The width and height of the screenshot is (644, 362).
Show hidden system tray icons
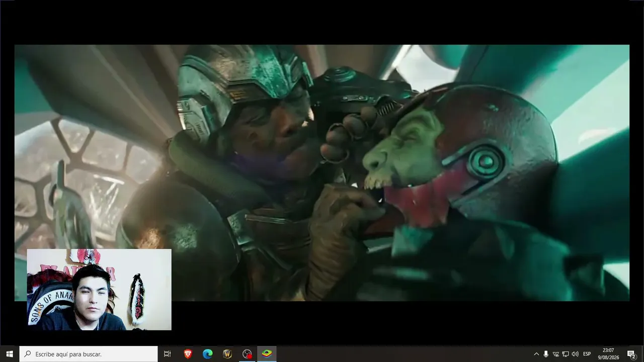[536, 354]
